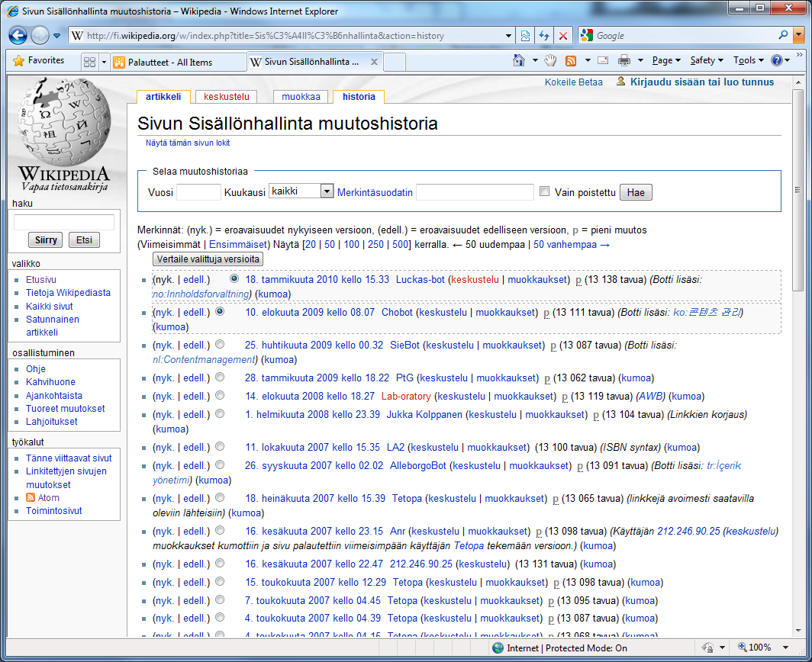This screenshot has height=662, width=812.
Task: Click the browser Forward arrow button
Action: (40, 36)
